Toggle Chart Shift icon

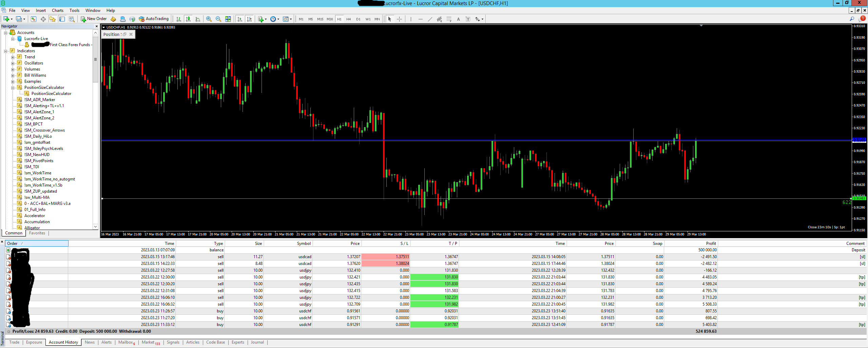[249, 19]
